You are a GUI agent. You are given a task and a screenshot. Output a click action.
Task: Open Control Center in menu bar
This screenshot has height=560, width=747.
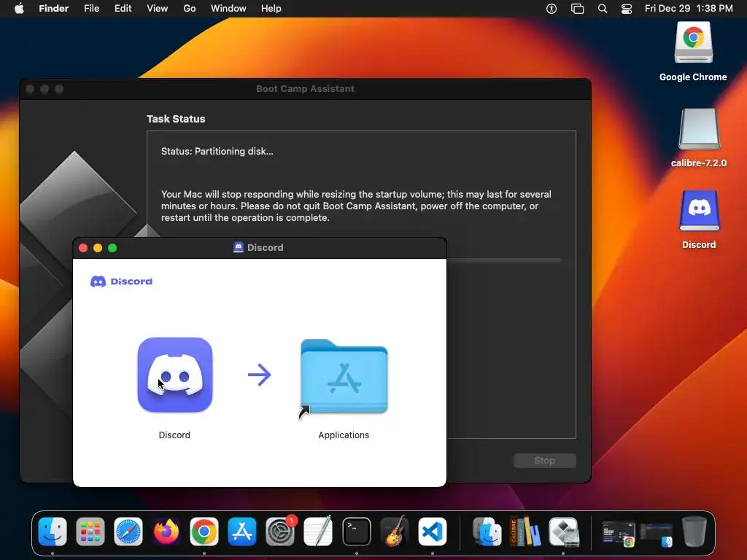click(627, 9)
